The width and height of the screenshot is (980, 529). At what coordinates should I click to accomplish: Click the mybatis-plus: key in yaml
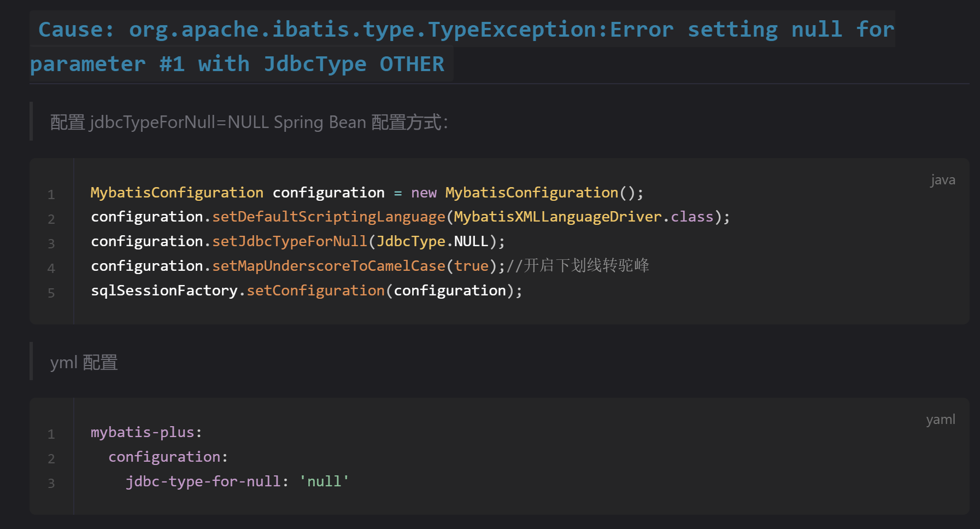(146, 432)
